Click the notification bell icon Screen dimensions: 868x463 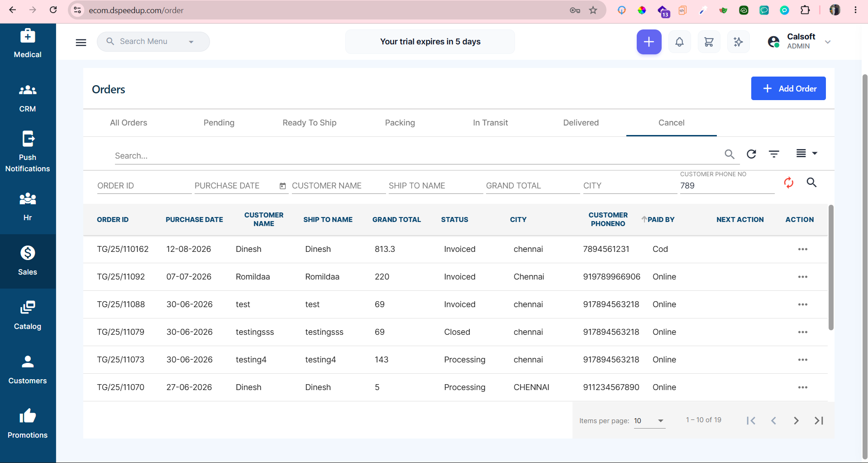point(679,42)
